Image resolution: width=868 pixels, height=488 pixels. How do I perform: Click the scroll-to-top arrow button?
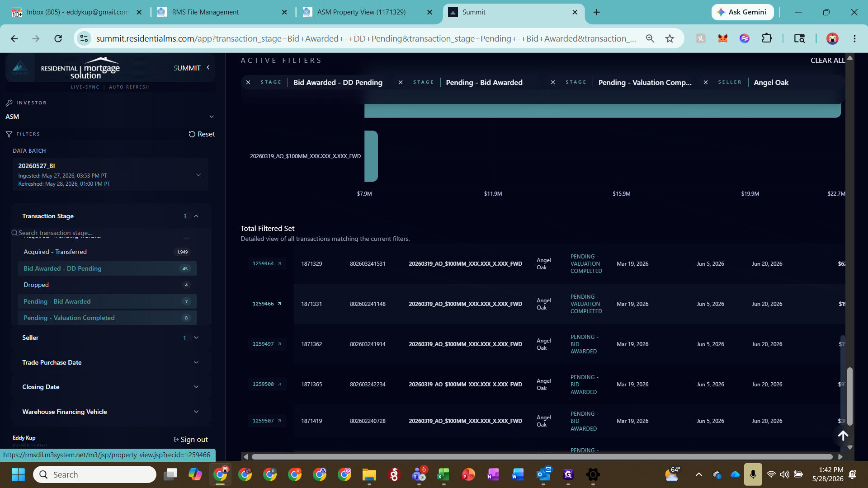pyautogui.click(x=843, y=436)
